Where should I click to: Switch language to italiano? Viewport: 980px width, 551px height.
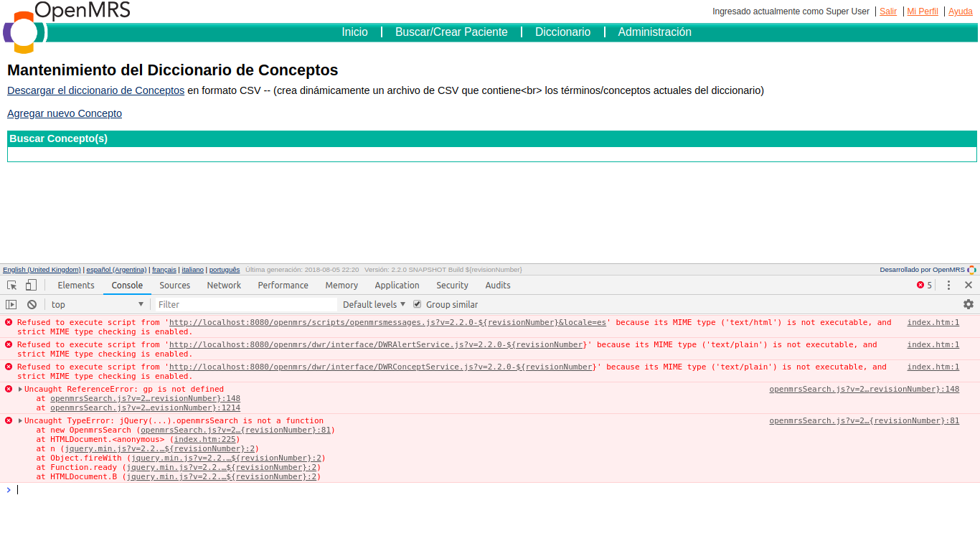192,270
